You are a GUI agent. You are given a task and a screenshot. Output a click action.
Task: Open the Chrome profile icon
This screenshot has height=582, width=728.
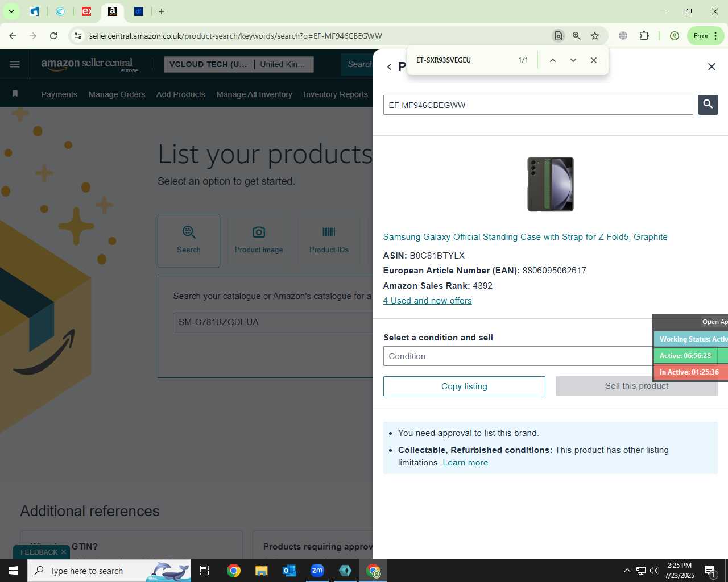point(675,36)
